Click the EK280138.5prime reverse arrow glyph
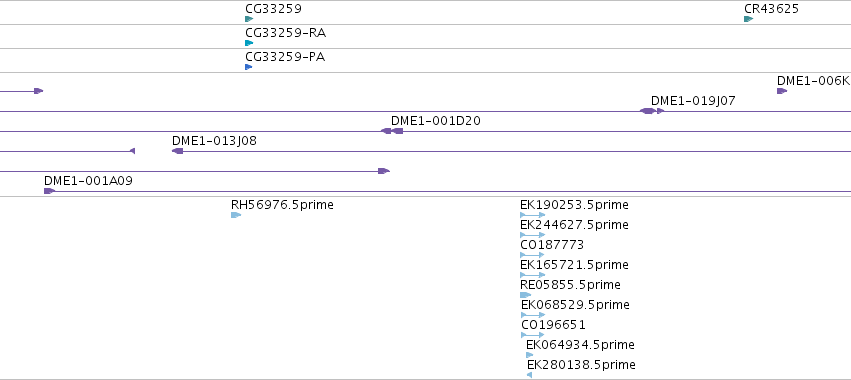This screenshot has height=380, width=851. coord(530,375)
